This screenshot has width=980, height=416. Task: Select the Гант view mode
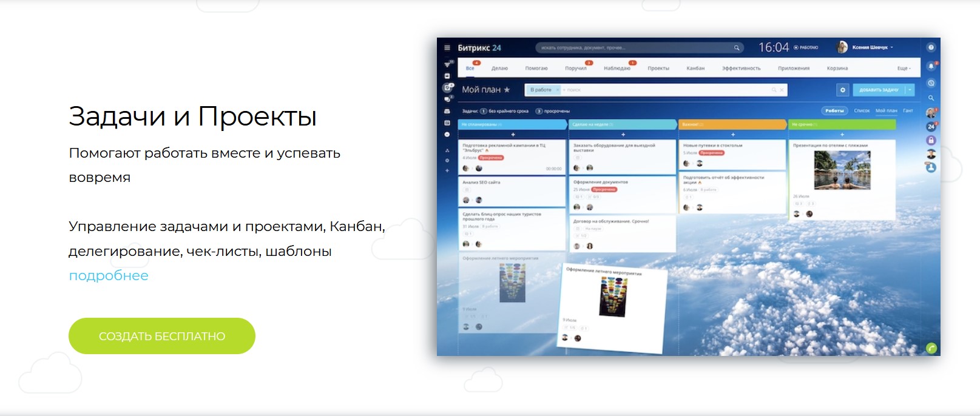(x=908, y=110)
